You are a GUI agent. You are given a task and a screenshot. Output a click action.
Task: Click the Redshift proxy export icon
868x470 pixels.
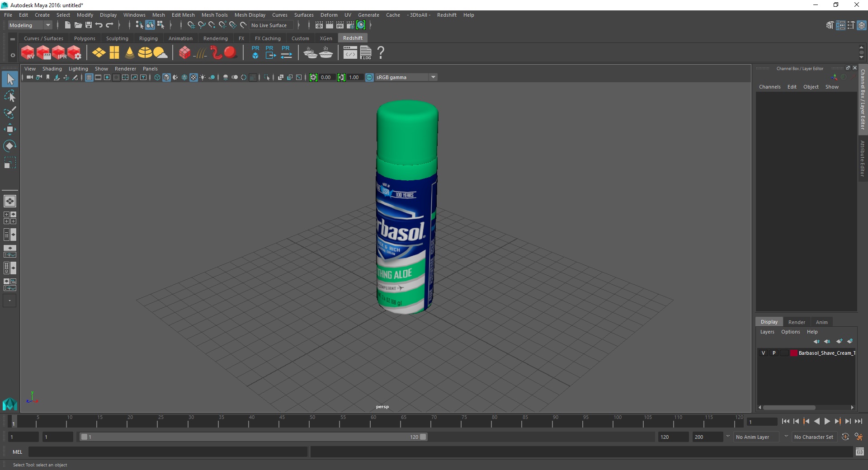pyautogui.click(x=270, y=52)
